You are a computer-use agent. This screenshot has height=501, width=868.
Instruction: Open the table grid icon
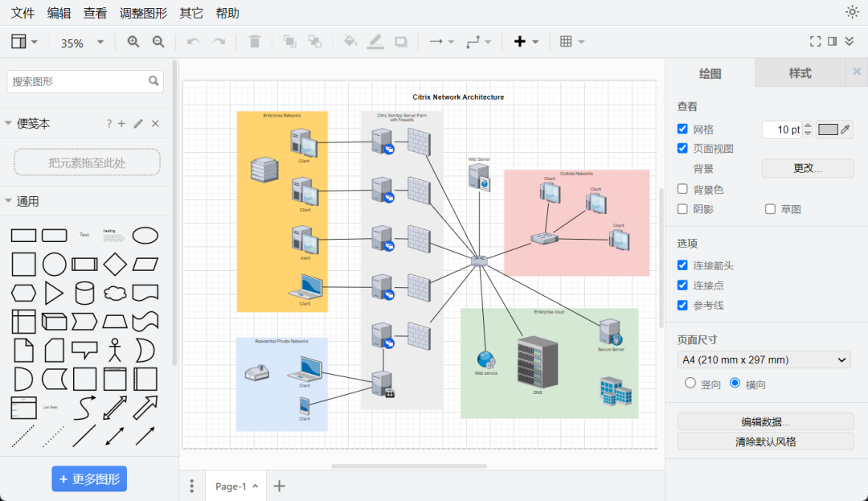(x=566, y=42)
